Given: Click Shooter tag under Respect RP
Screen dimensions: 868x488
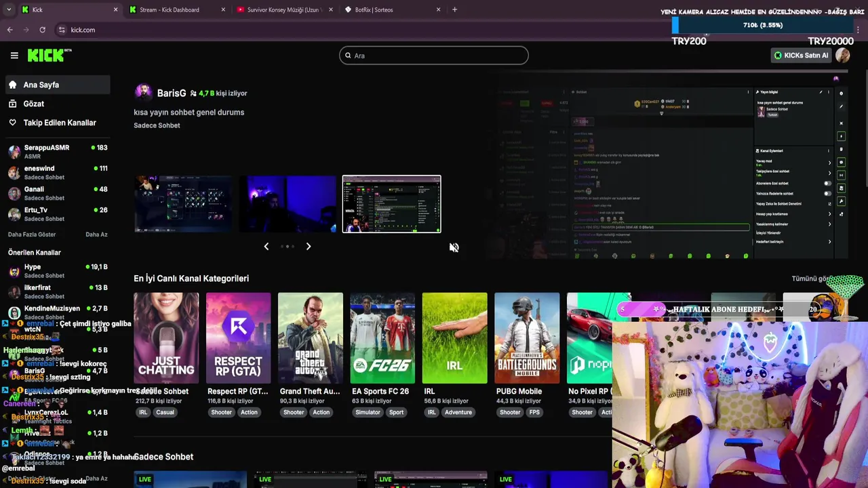Looking at the screenshot, I should (221, 412).
